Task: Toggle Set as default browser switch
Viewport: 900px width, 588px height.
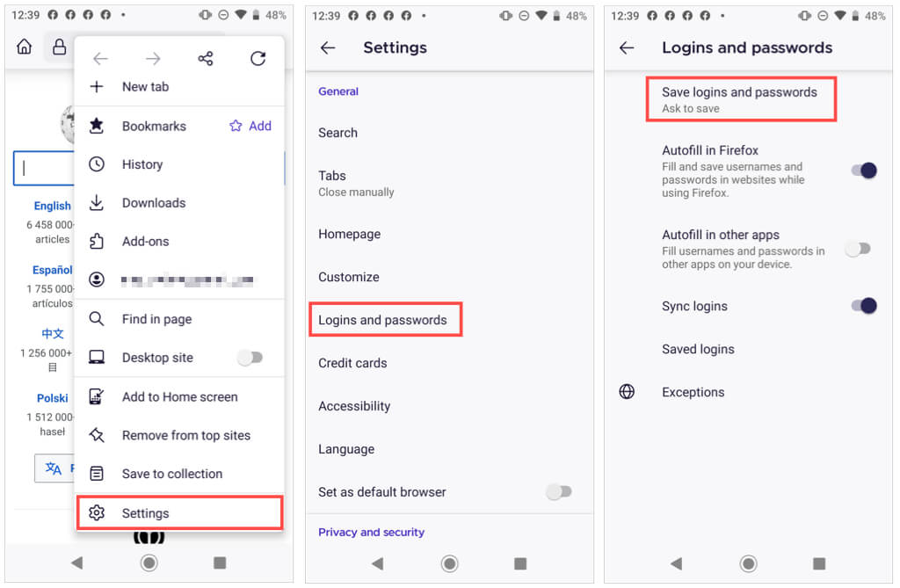Action: [x=558, y=491]
